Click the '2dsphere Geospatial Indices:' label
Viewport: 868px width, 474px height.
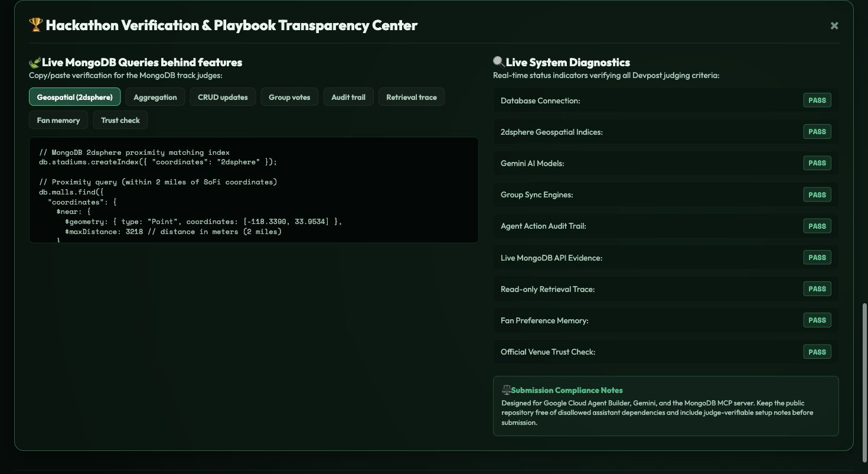click(x=552, y=132)
